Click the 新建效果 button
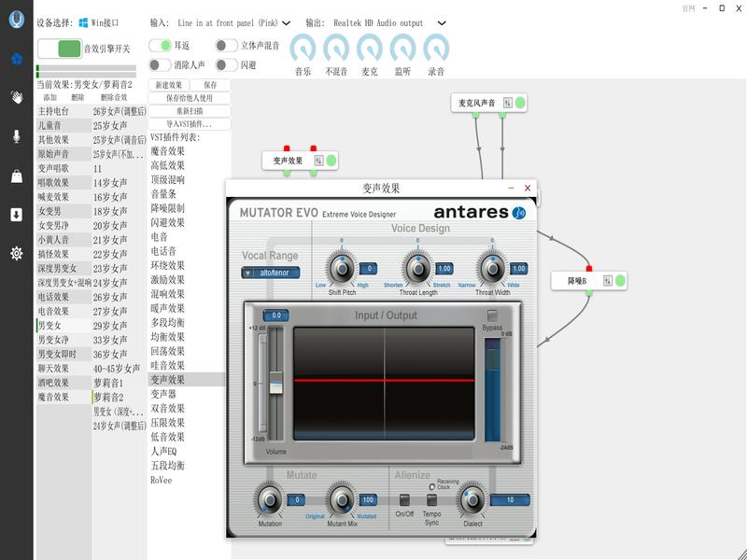 pyautogui.click(x=169, y=85)
